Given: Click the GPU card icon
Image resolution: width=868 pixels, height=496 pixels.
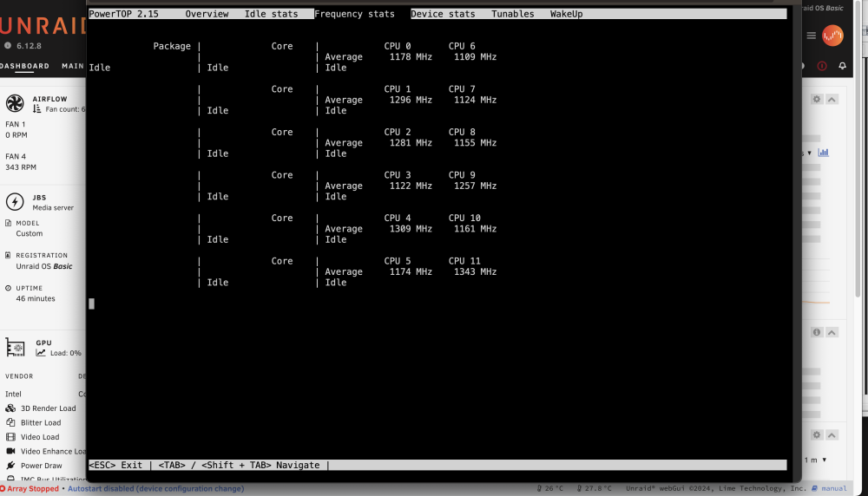Looking at the screenshot, I should 15,347.
